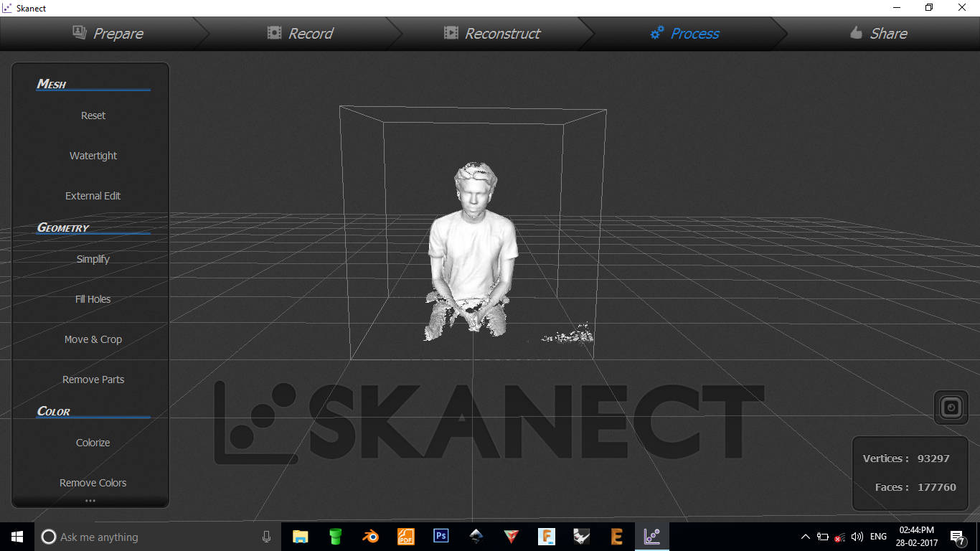Viewport: 980px width, 551px height.
Task: Click the ENG language indicator
Action: [x=878, y=537]
